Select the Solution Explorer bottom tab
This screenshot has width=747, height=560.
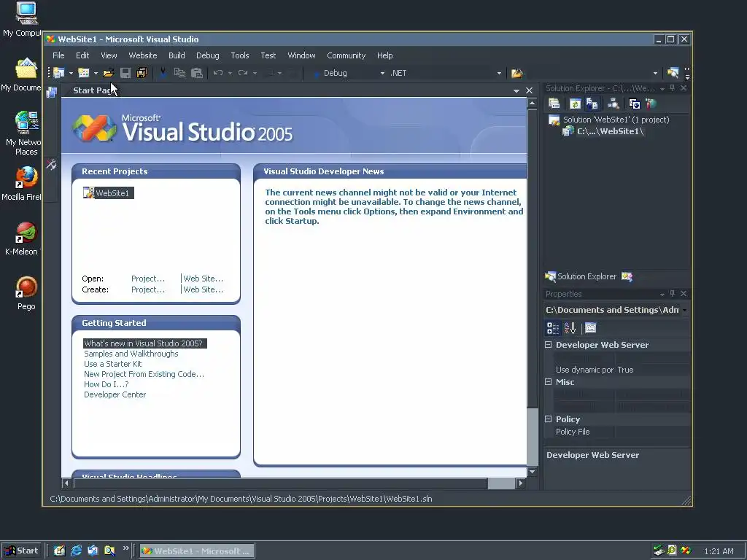point(581,276)
